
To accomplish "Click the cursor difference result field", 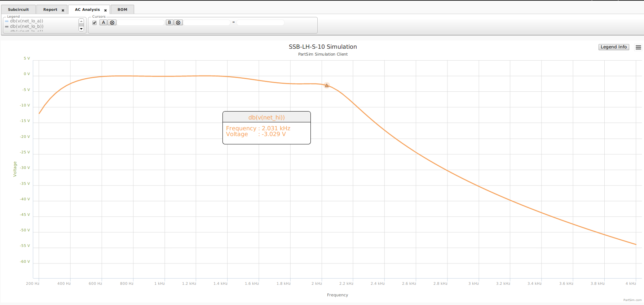I will 260,22.
